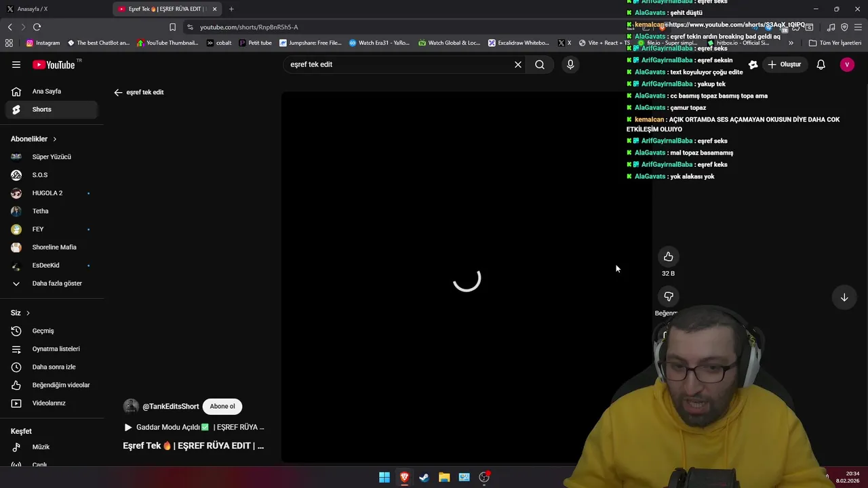Expand the Abonelikler section chevron
868x488 pixels.
(x=55, y=139)
